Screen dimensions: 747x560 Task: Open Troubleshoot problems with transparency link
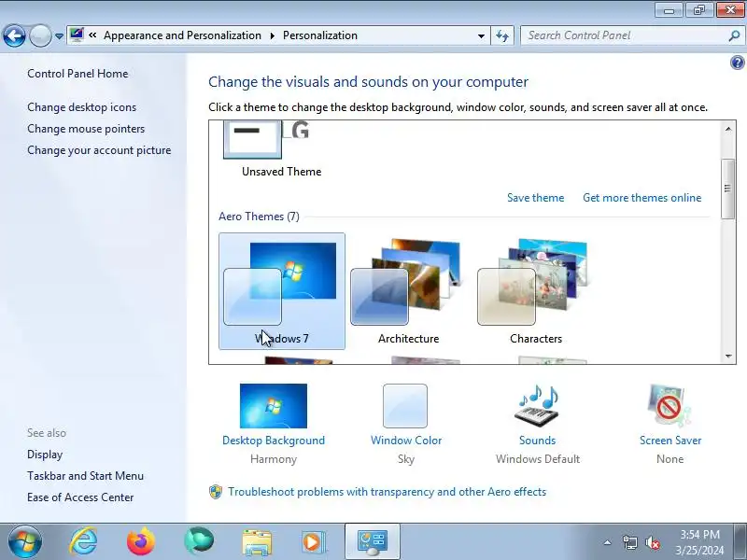[x=387, y=492]
